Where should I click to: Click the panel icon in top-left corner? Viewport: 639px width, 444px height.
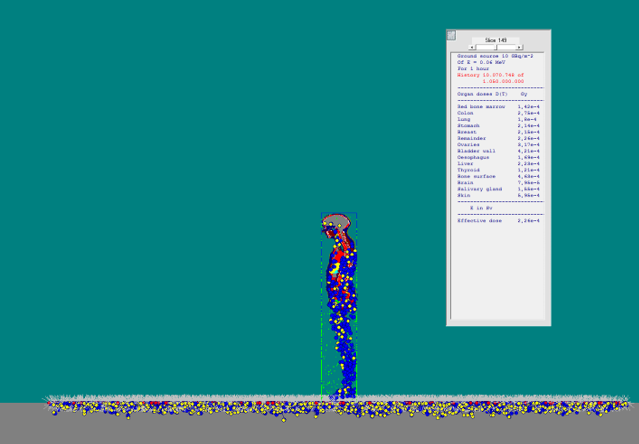click(451, 35)
